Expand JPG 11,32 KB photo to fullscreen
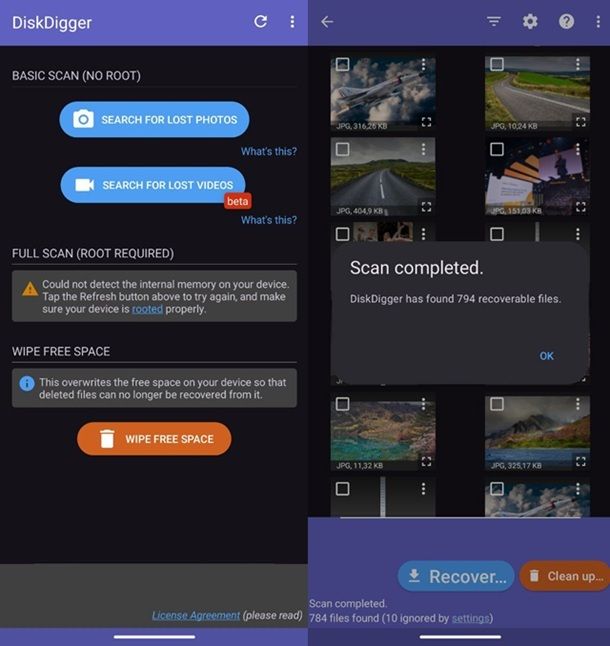The width and height of the screenshot is (610, 646). pyautogui.click(x=426, y=462)
